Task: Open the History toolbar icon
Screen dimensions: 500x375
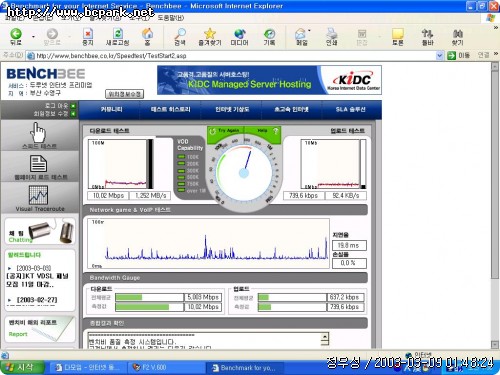Action: tap(269, 33)
